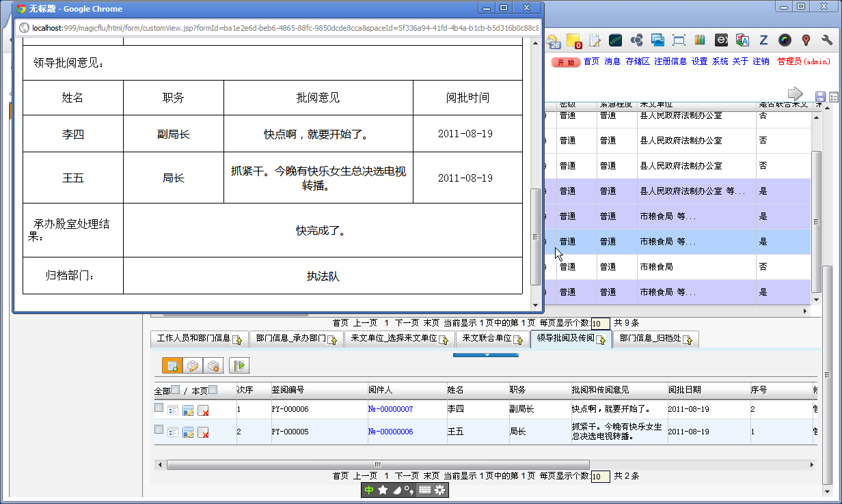Launch the dark 'editor' extension icon
The image size is (842, 504).
[x=615, y=41]
